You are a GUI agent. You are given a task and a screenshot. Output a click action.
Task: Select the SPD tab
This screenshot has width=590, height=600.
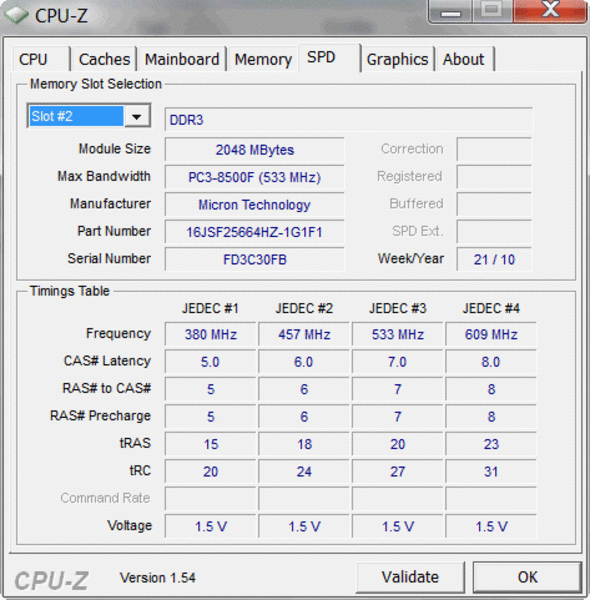329,57
